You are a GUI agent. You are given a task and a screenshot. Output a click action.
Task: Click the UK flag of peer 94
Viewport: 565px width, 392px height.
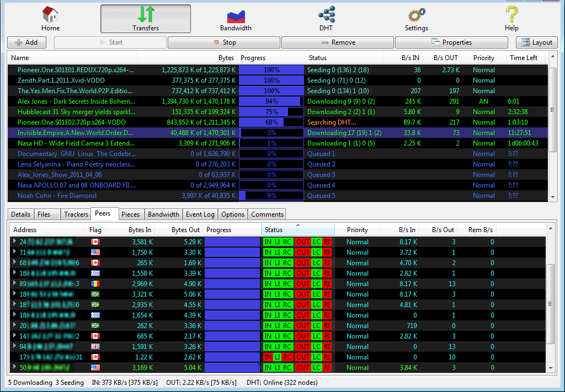[x=95, y=347]
